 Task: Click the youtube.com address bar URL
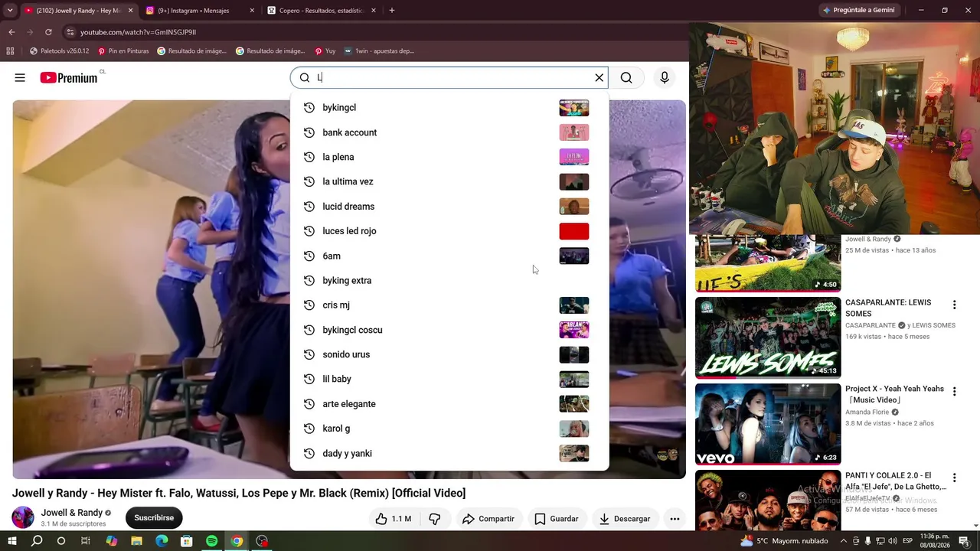(139, 32)
